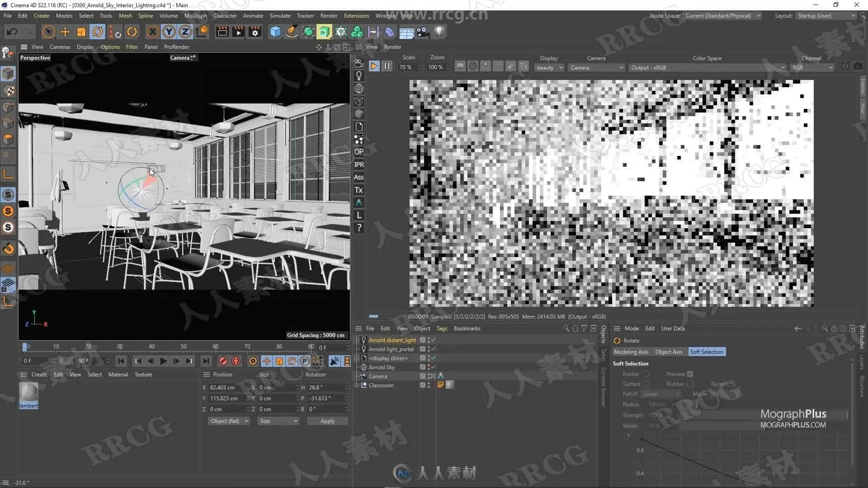Toggle X axis lock
This screenshot has width=868, height=488.
coord(153,32)
